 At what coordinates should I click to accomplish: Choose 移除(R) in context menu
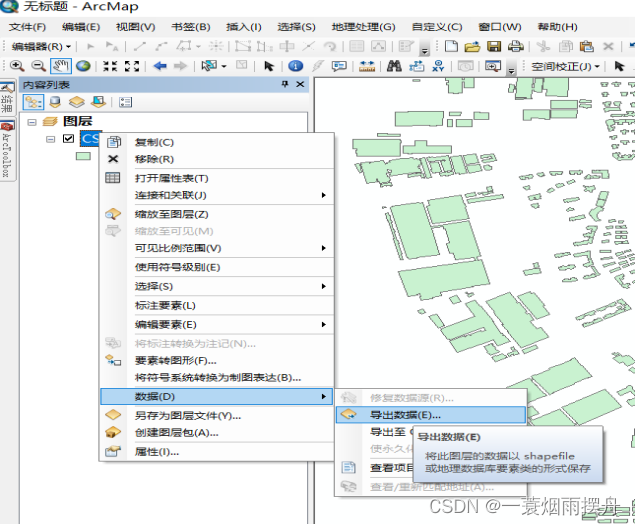pyautogui.click(x=217, y=159)
